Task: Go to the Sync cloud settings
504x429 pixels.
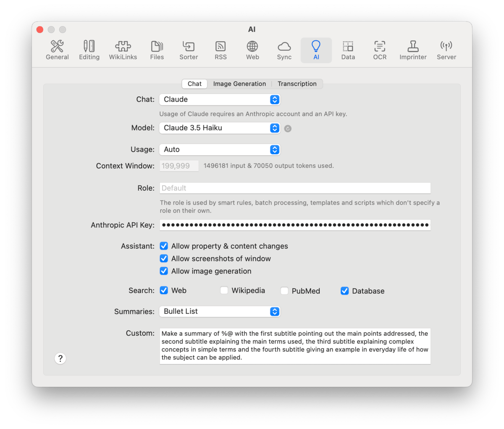Action: (284, 50)
